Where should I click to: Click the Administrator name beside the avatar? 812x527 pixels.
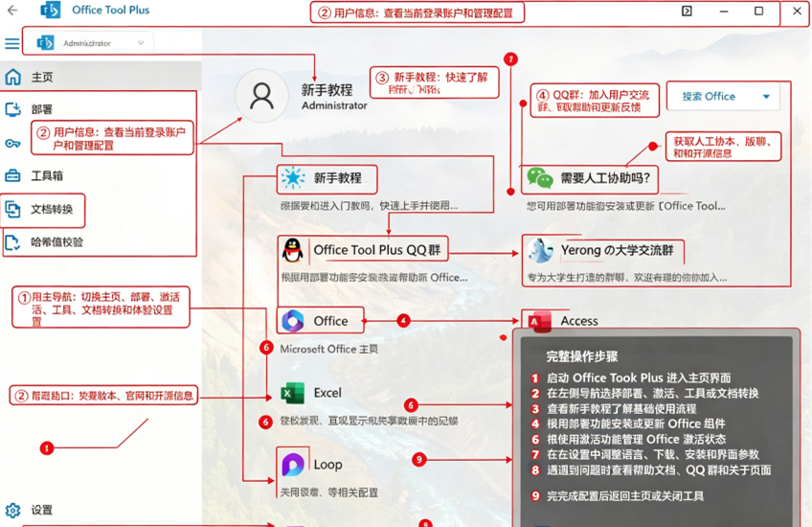pos(334,105)
